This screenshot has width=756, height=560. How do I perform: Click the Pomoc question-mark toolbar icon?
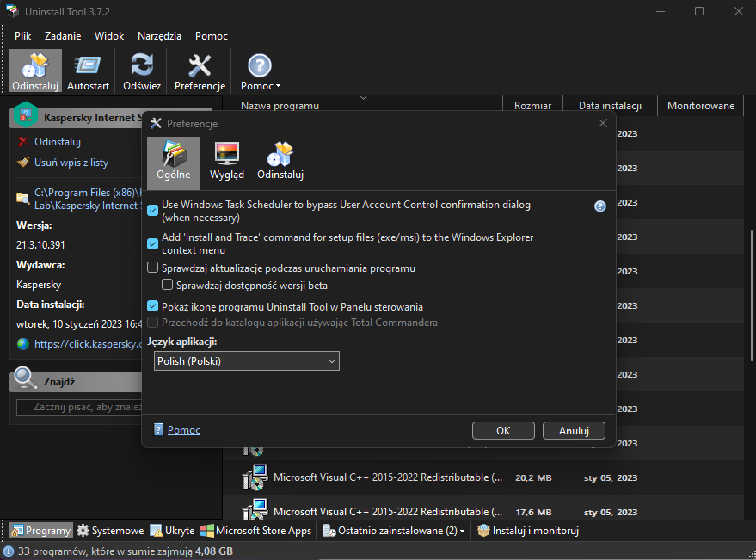click(260, 65)
